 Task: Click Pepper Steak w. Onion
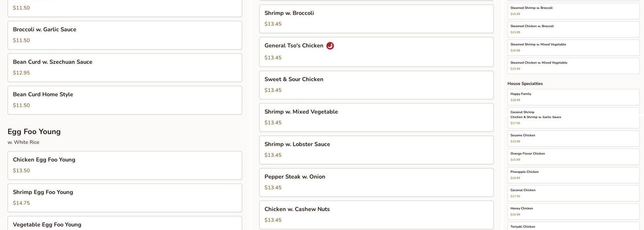point(376,182)
